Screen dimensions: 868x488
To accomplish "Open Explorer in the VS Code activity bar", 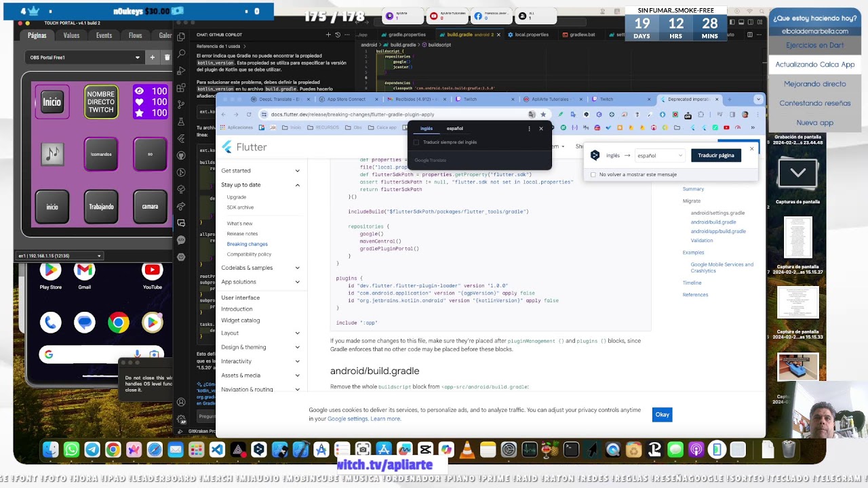I will 181,37.
